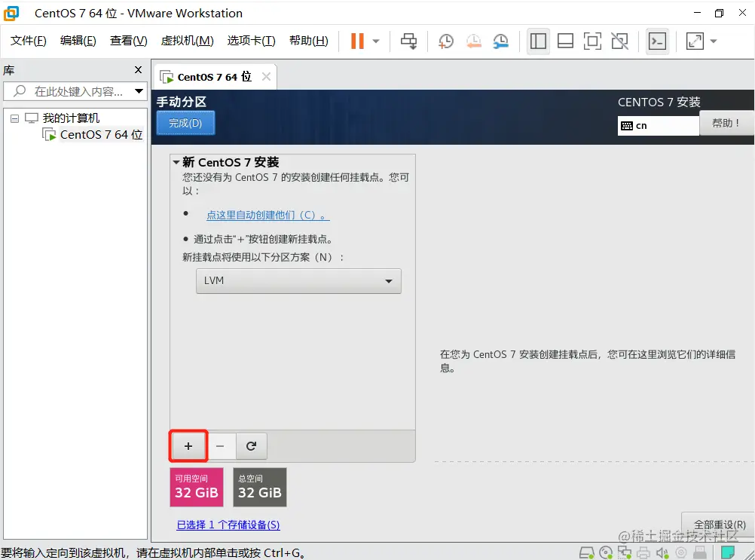The image size is (755, 560).
Task: Open the stretch display dropdown arrow
Action: click(x=714, y=41)
